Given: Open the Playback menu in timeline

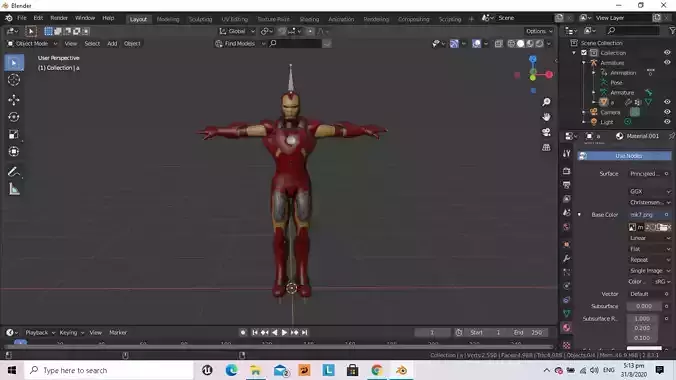Looking at the screenshot, I should 40,333.
